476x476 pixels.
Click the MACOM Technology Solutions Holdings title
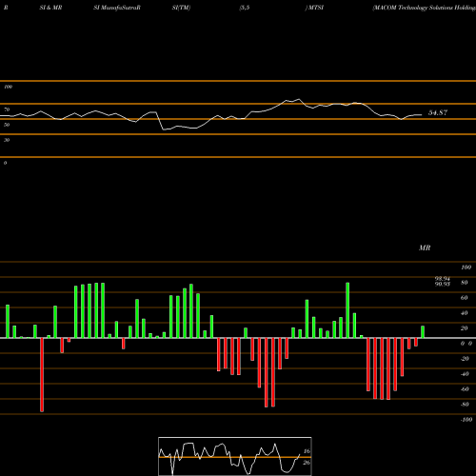[x=425, y=8]
